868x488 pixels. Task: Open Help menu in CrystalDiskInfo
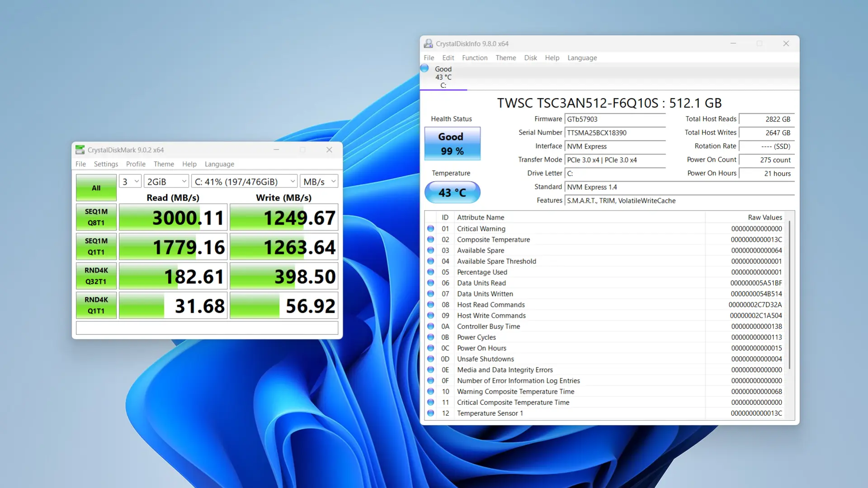coord(552,58)
